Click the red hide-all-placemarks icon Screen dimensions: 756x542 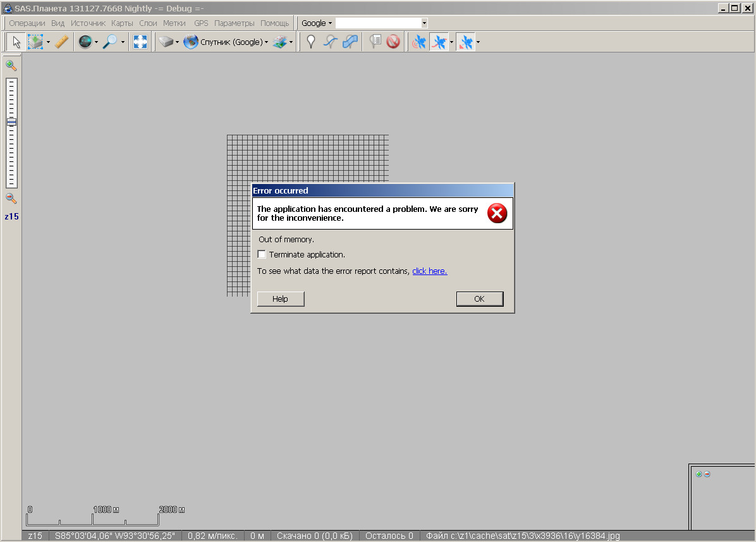click(393, 42)
